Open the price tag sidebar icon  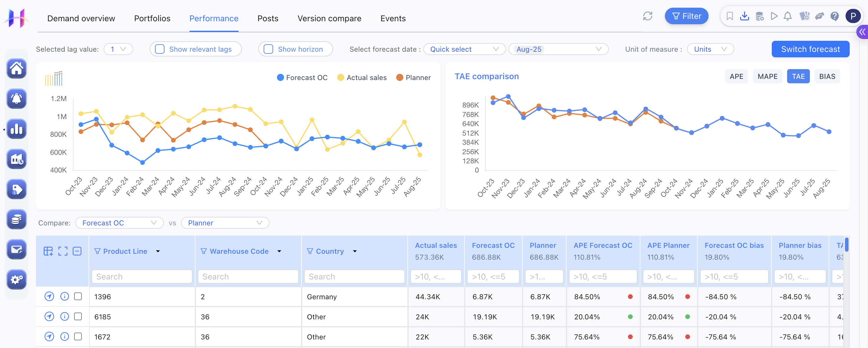point(17,189)
